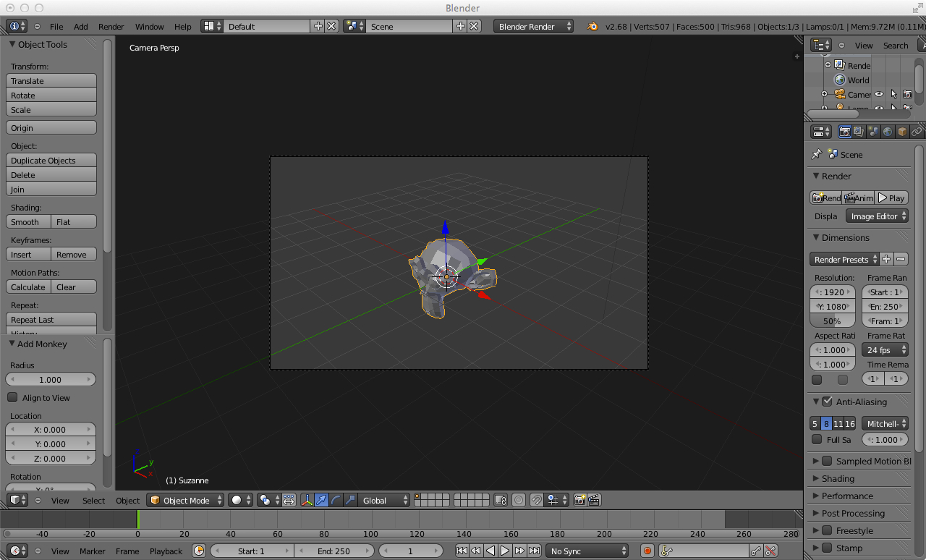
Task: Click the Radius 1.000 slider field
Action: tap(51, 379)
